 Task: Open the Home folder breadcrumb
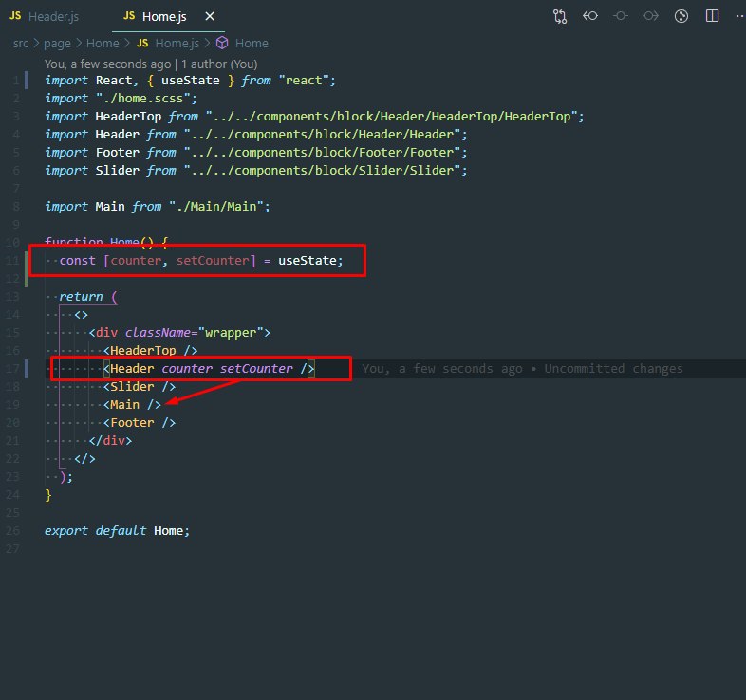coord(103,44)
